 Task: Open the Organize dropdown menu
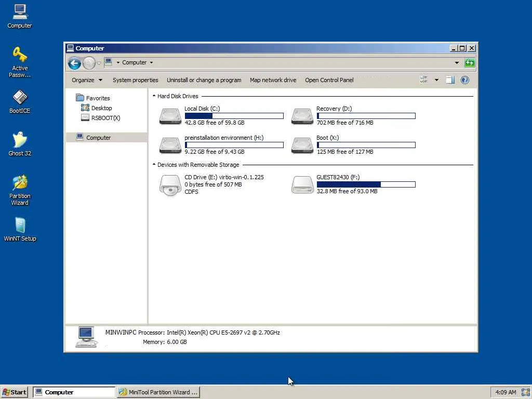pyautogui.click(x=87, y=80)
